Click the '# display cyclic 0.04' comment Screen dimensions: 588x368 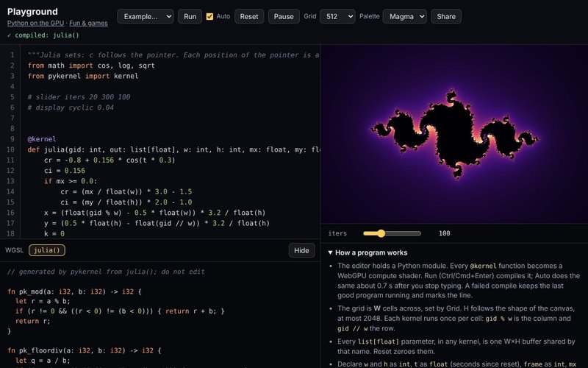click(71, 107)
